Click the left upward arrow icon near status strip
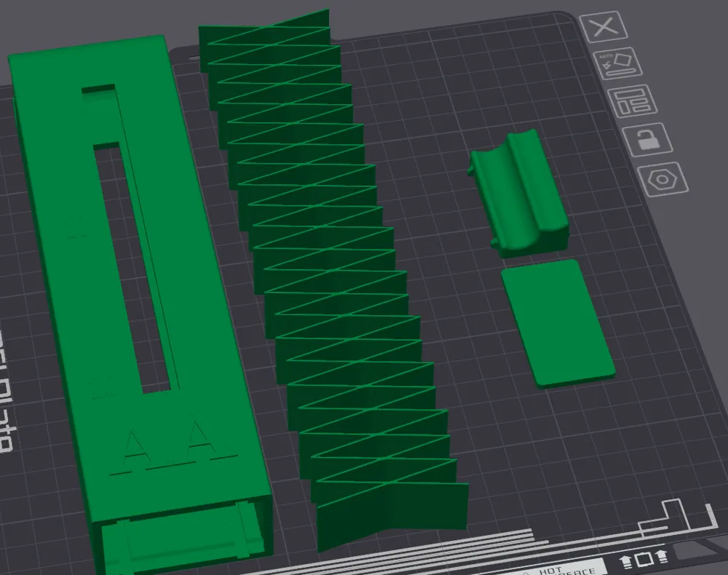The height and width of the screenshot is (575, 728). tap(625, 562)
